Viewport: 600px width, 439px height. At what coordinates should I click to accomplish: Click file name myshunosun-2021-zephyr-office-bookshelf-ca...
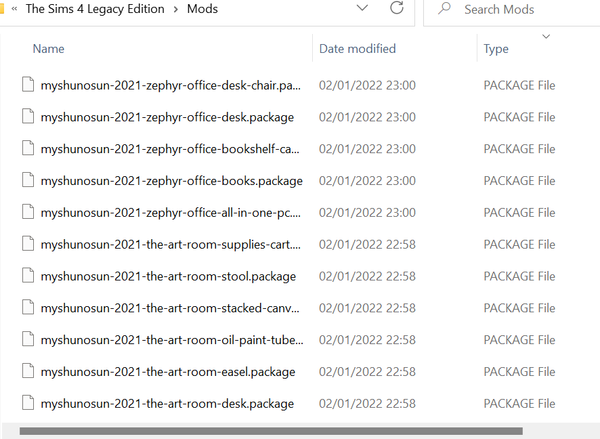(170, 149)
